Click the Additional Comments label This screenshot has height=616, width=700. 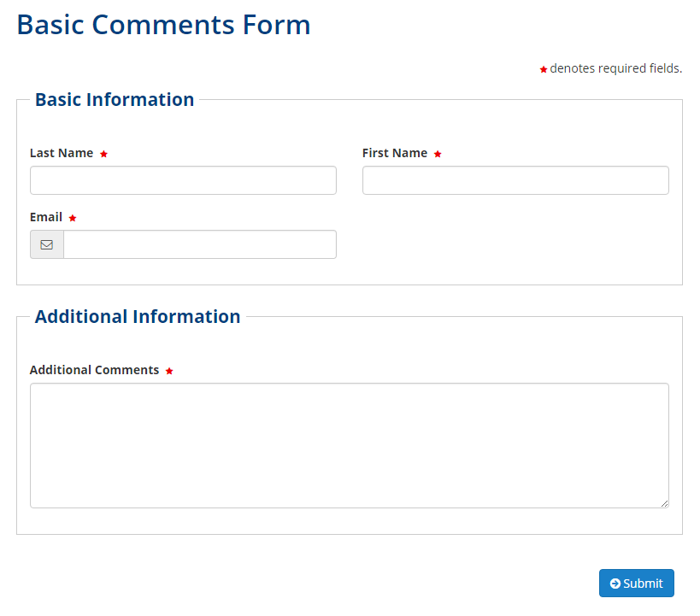[x=94, y=370]
